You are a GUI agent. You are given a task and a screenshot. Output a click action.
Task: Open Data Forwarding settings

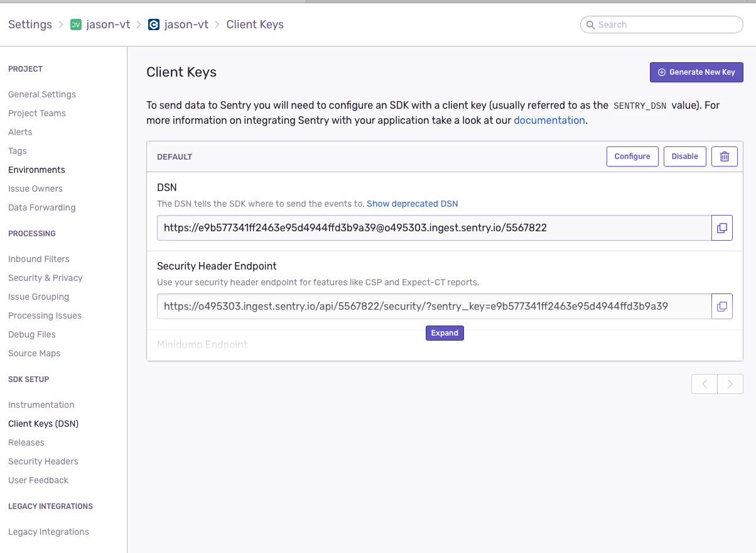(42, 207)
